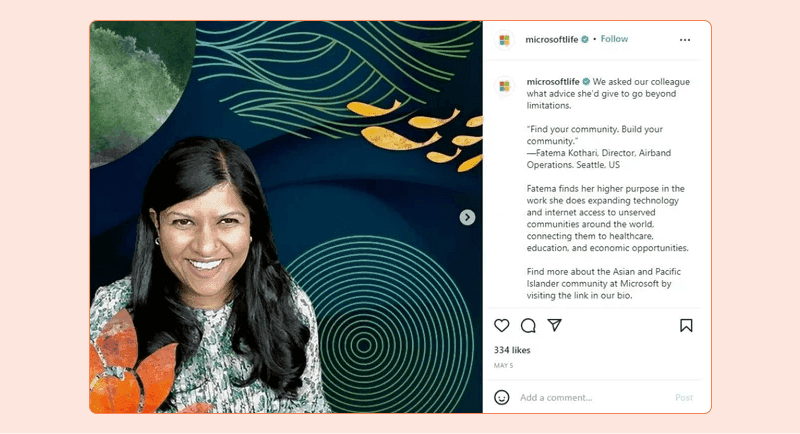800x434 pixels.
Task: Click the Add a comment field
Action: (592, 398)
